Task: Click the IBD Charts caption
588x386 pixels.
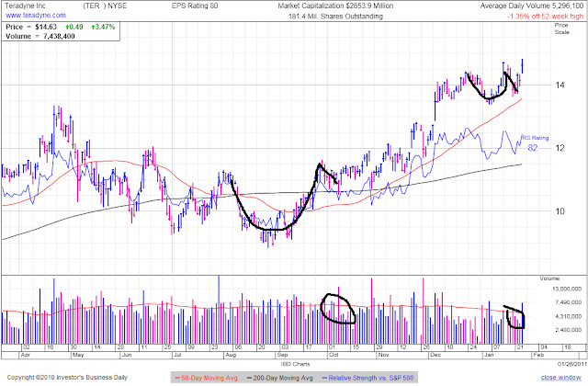Action: [x=295, y=364]
